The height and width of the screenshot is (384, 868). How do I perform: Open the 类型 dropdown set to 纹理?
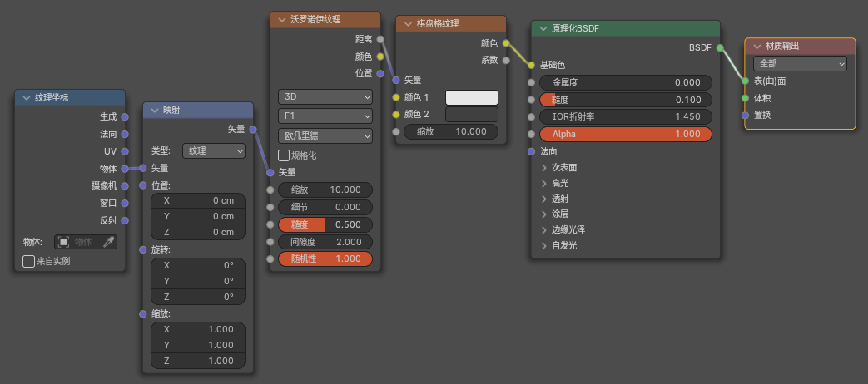[x=214, y=150]
